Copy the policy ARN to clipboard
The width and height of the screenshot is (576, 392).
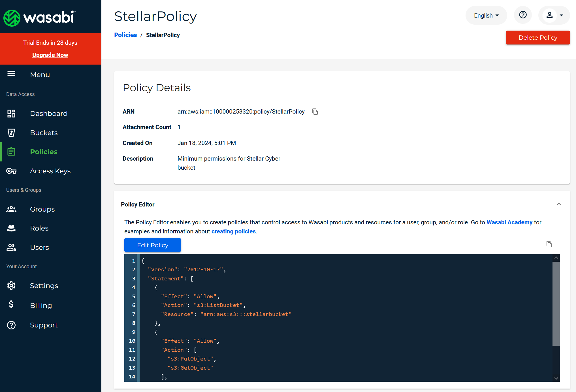pyautogui.click(x=315, y=112)
